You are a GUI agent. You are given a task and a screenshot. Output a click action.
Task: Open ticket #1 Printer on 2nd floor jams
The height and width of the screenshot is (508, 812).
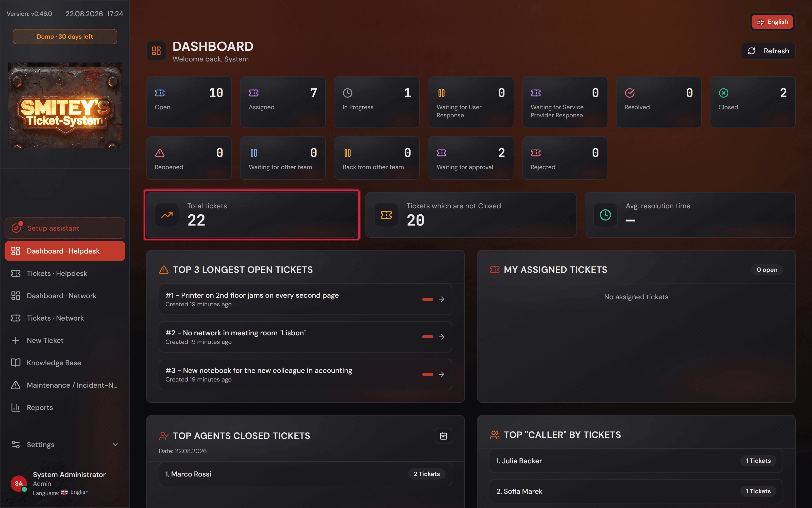tap(305, 299)
